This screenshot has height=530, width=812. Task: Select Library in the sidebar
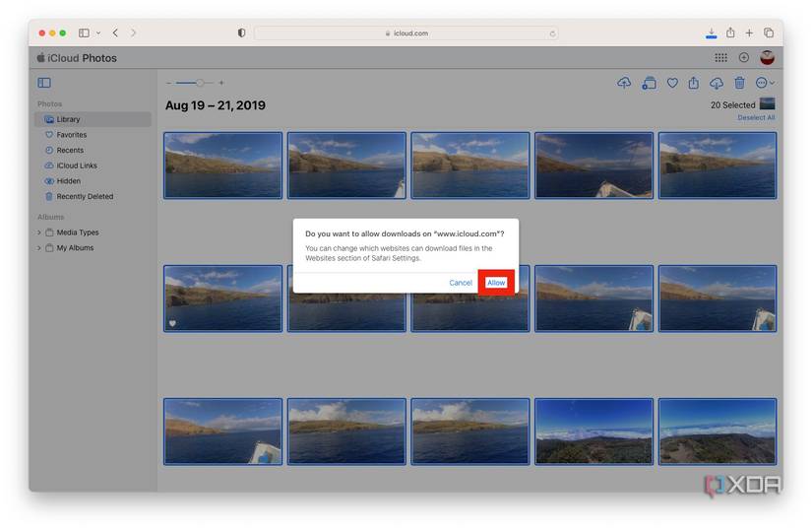pos(94,119)
